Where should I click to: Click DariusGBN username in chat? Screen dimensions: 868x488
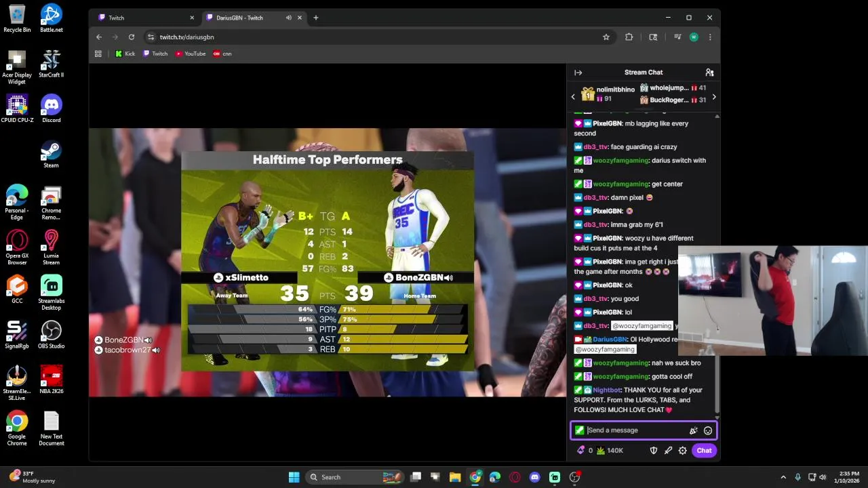[x=610, y=340]
